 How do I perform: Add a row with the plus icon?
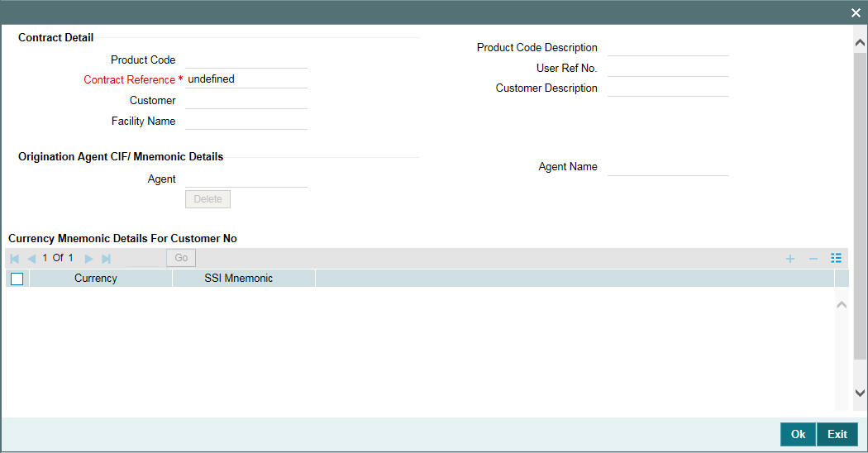coord(790,259)
